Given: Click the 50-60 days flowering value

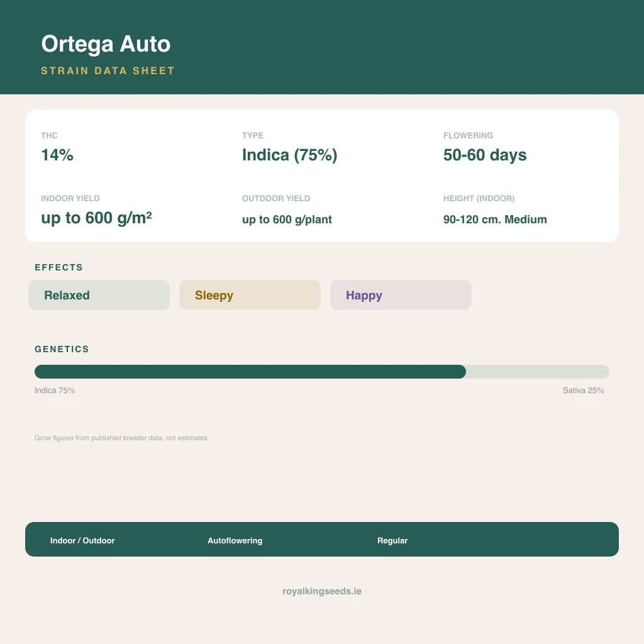Looking at the screenshot, I should click(x=485, y=155).
